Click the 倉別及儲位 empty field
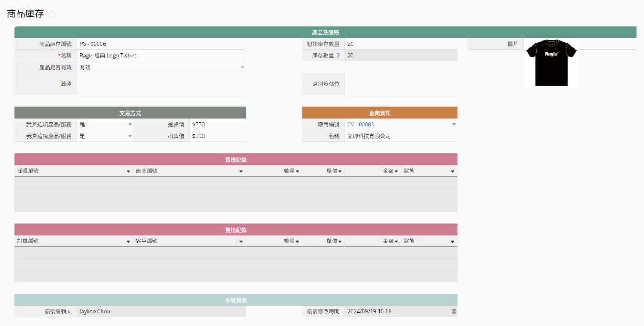 click(400, 84)
